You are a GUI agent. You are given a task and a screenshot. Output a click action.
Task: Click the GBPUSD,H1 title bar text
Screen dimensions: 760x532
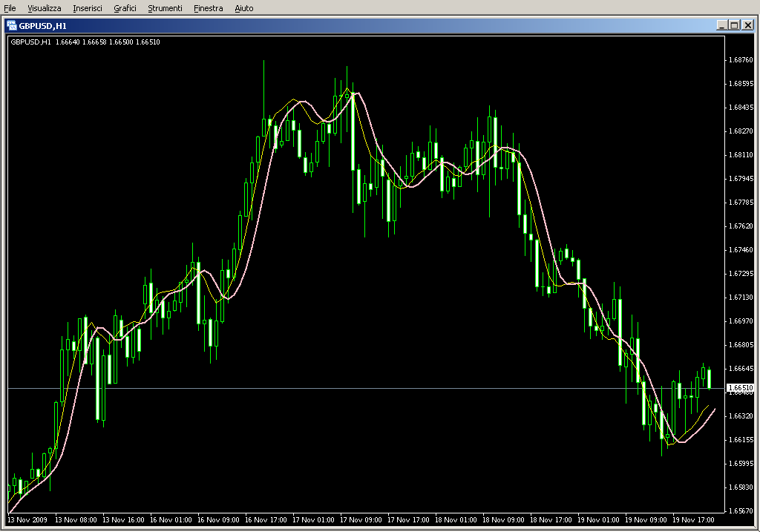[x=42, y=26]
